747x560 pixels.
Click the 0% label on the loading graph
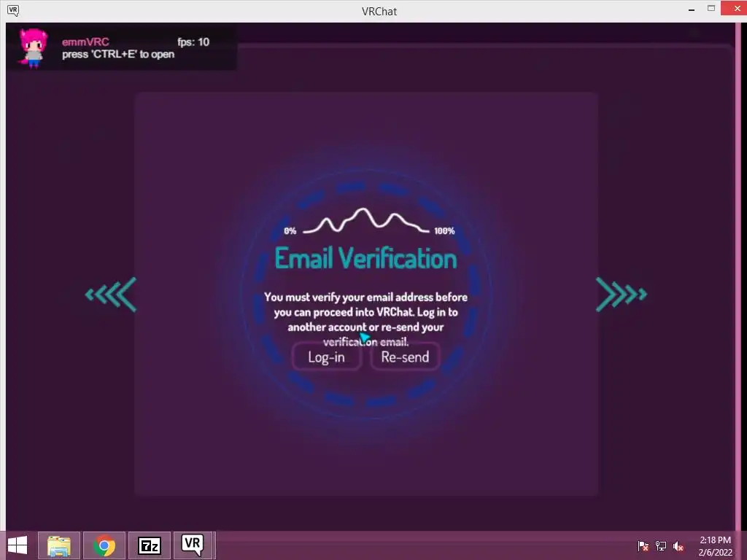[290, 231]
